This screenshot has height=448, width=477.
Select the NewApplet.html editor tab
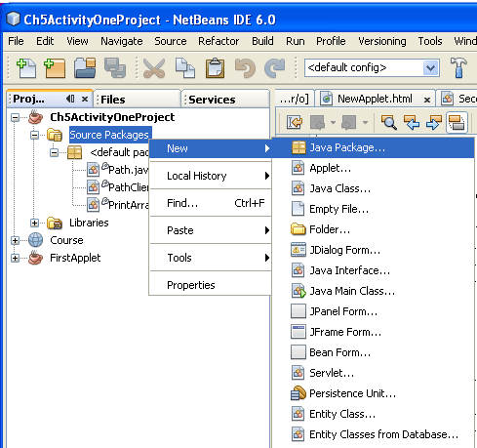(x=375, y=99)
